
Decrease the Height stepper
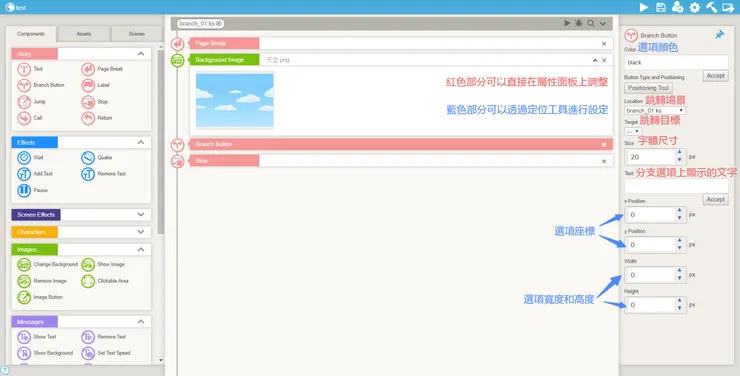[x=679, y=309]
